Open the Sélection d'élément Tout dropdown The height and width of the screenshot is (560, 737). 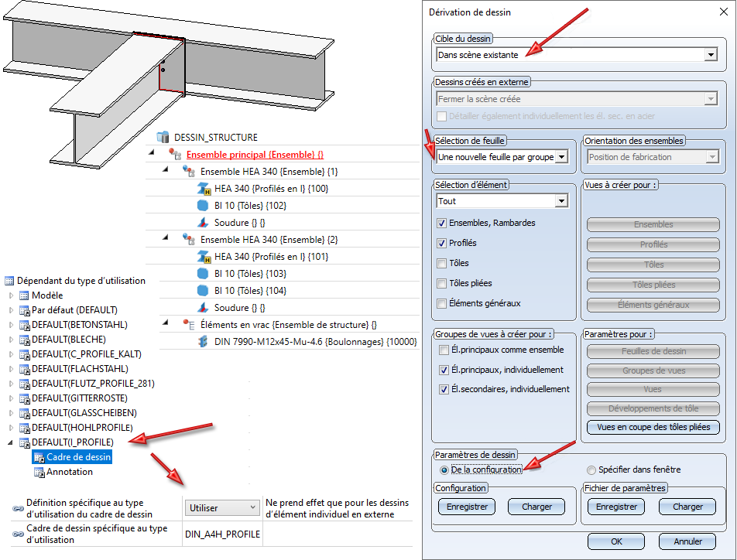(561, 201)
